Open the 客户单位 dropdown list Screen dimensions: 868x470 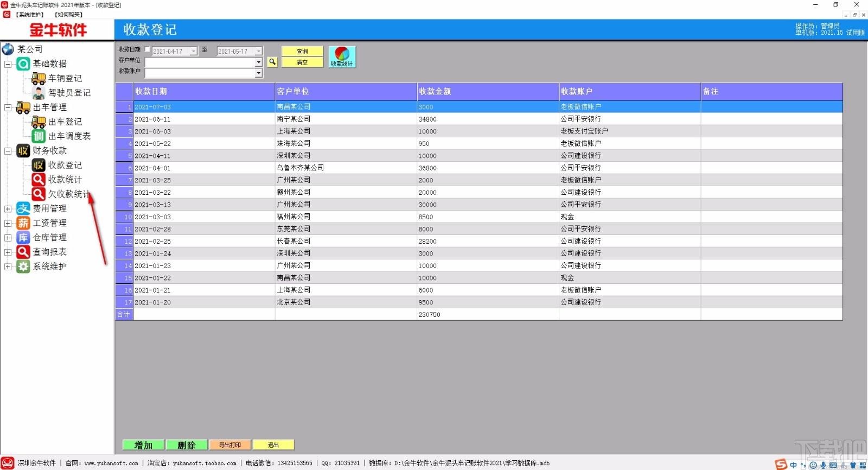[259, 62]
